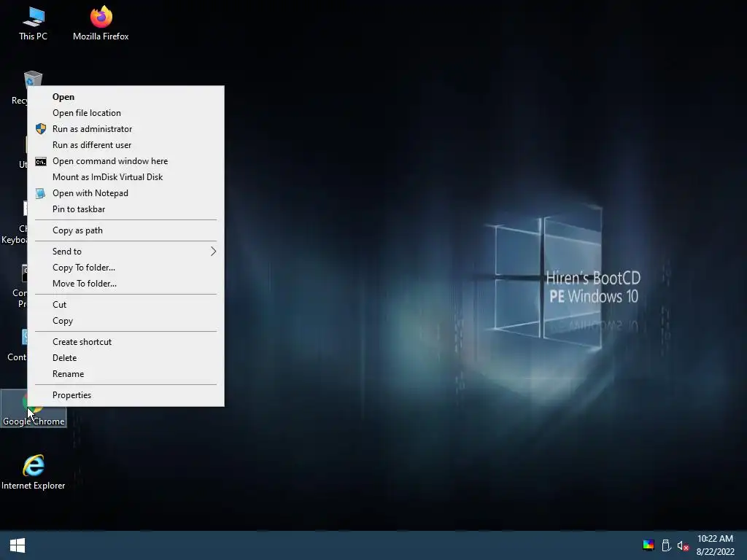Screen dimensions: 747x560
Task: Choose Open from the context menu
Action: [x=125, y=97]
